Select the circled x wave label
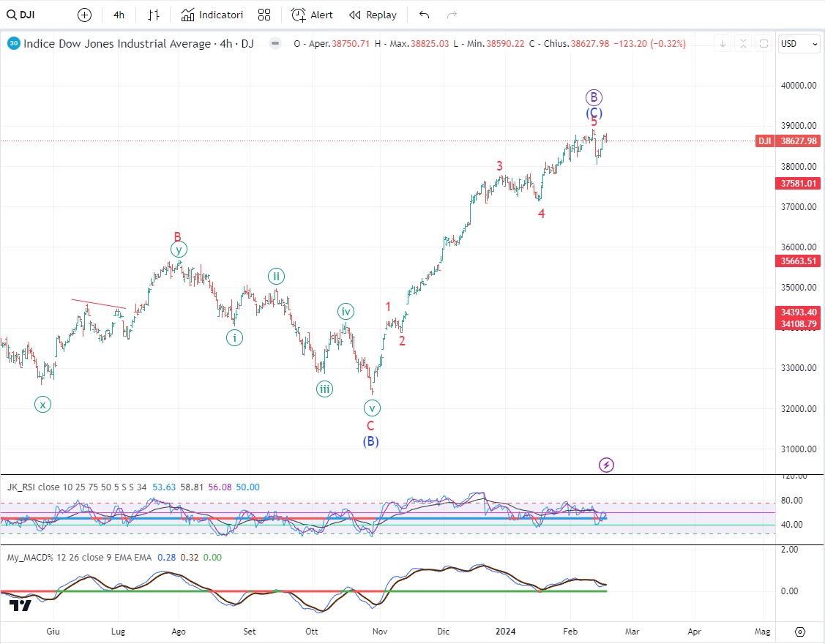 tap(42, 405)
